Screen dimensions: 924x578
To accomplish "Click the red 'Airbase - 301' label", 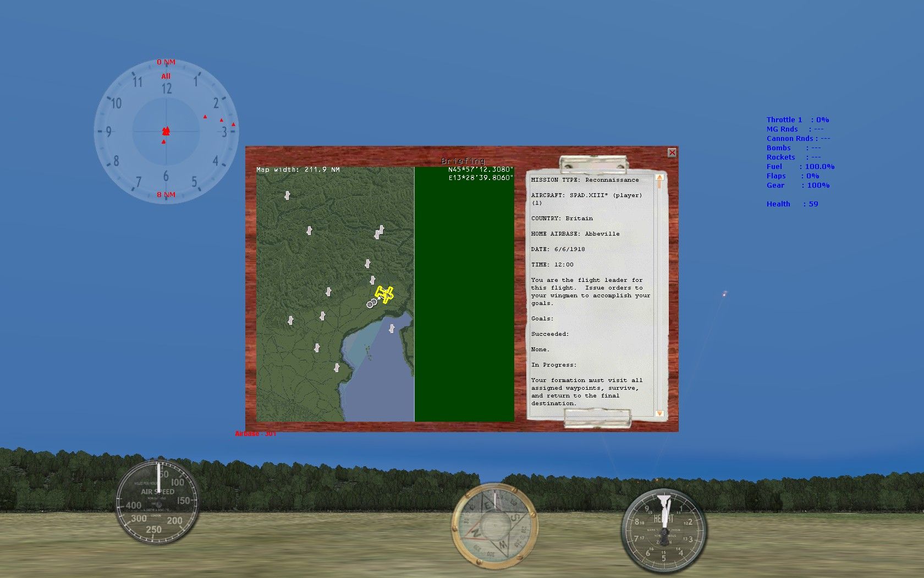I will pyautogui.click(x=256, y=434).
